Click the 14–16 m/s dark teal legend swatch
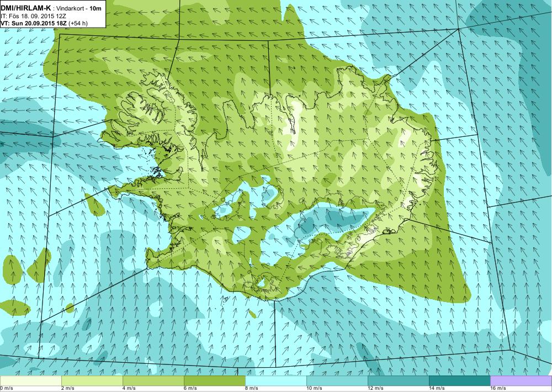The height and width of the screenshot is (392, 552). [x=460, y=381]
